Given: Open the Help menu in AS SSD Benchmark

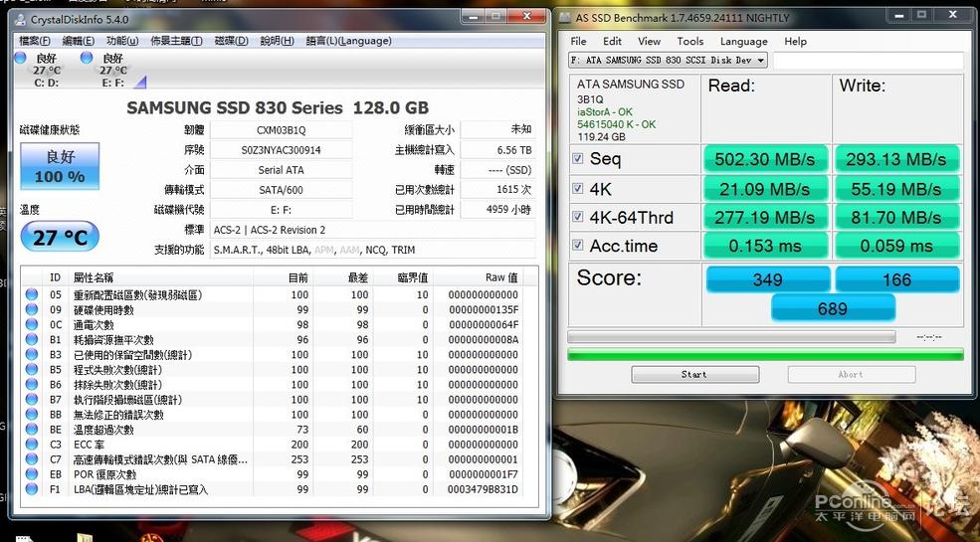Looking at the screenshot, I should [796, 41].
